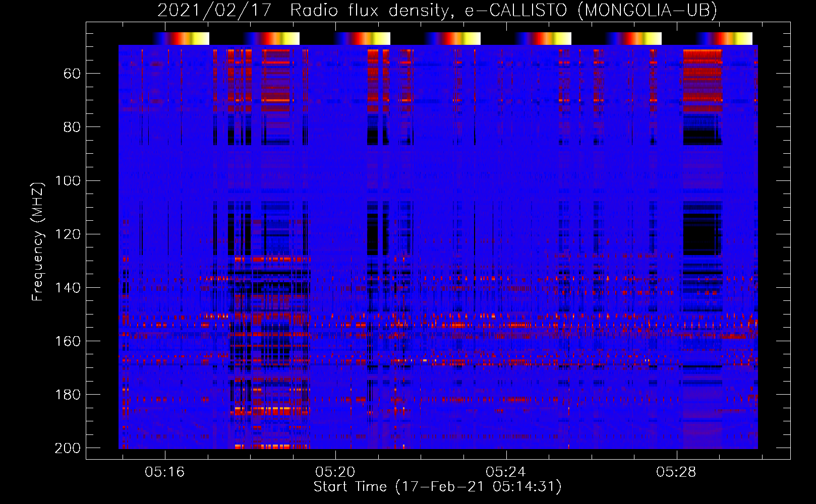Viewport: 816px width, 504px height.
Task: Click the 05:24 time tick label
Action: 506,472
